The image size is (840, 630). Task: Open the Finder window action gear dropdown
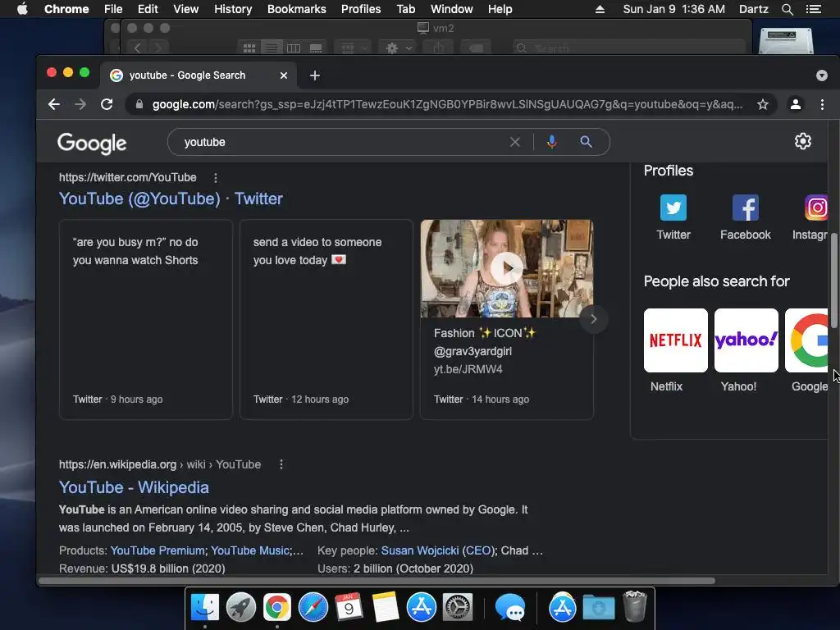[398, 48]
